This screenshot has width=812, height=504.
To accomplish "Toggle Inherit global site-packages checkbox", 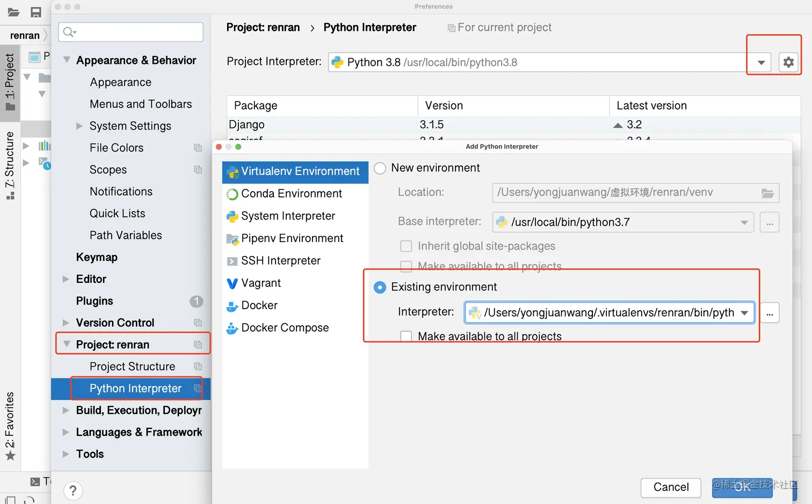I will [x=406, y=246].
